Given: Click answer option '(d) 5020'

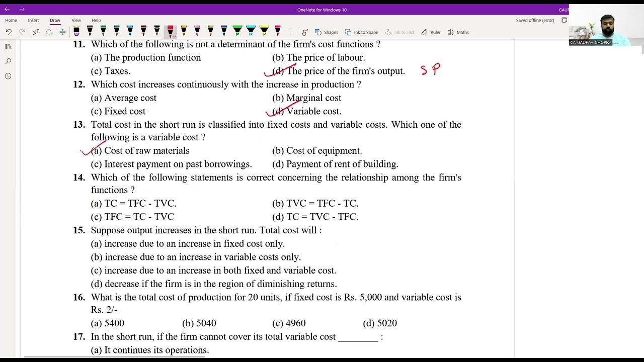Looking at the screenshot, I should click(380, 324).
